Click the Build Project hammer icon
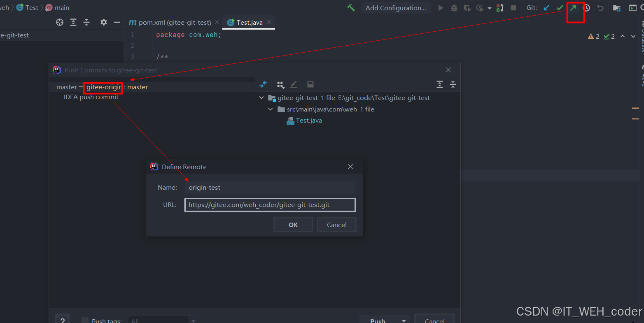644x323 pixels. click(x=351, y=8)
